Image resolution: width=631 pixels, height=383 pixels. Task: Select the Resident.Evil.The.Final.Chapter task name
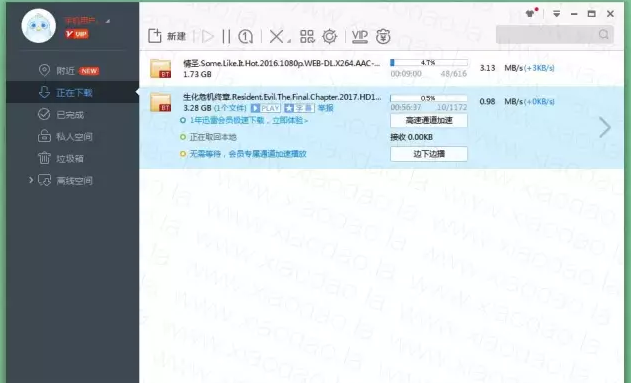pyautogui.click(x=282, y=97)
